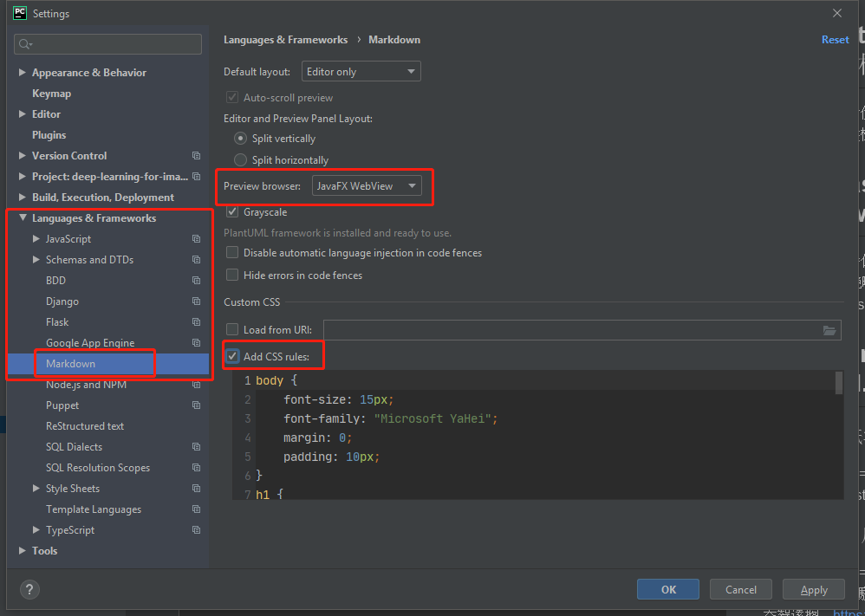Uncheck the Grayscale checkbox
This screenshot has width=865, height=616.
(232, 211)
